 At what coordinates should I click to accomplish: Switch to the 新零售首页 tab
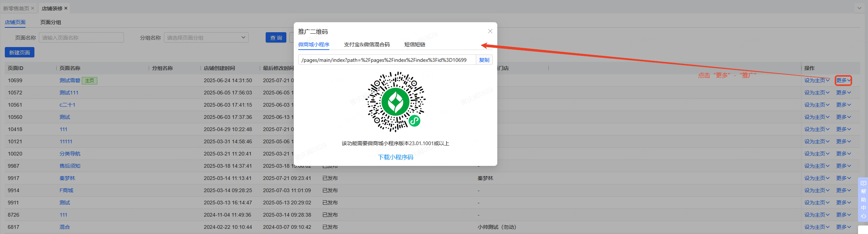[x=16, y=8]
